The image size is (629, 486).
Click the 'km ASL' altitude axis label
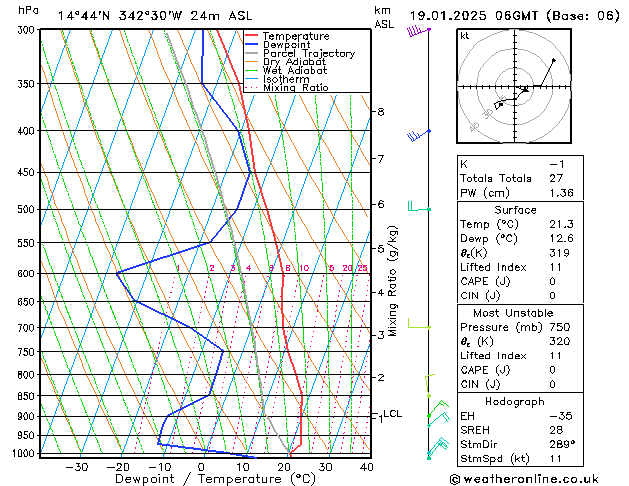pyautogui.click(x=384, y=17)
